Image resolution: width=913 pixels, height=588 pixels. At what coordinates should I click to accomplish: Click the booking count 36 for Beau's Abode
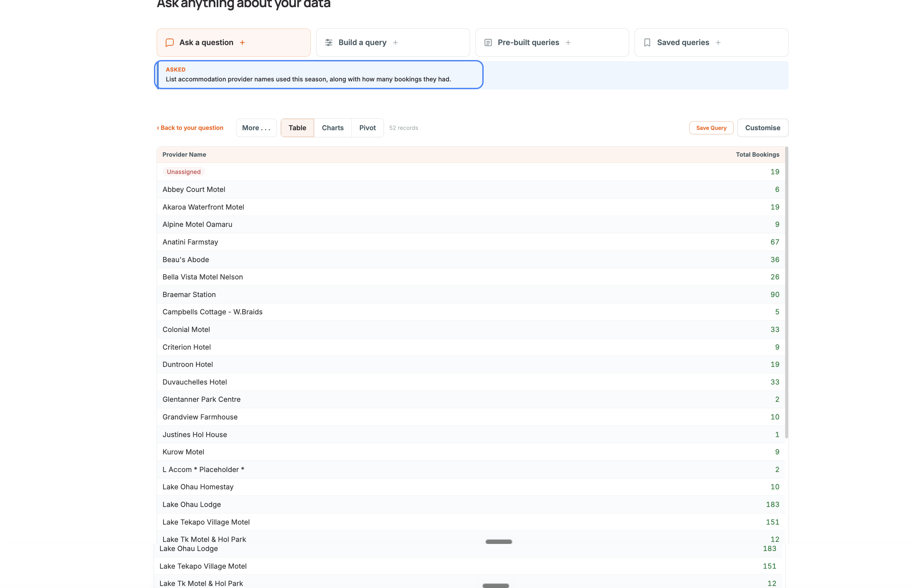[774, 260]
